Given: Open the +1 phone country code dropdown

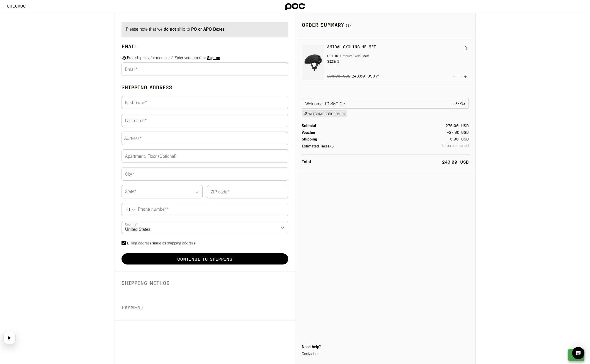Looking at the screenshot, I should pos(130,210).
